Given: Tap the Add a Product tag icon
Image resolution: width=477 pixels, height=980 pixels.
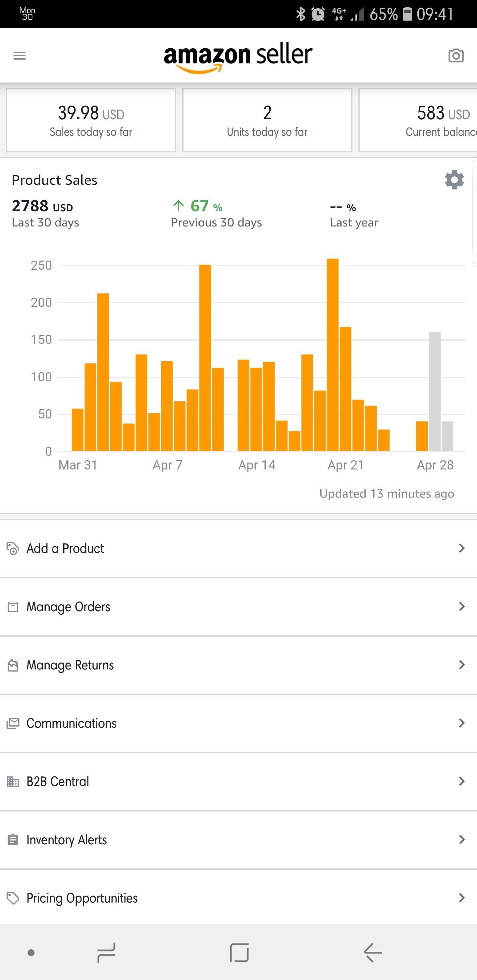Looking at the screenshot, I should (x=13, y=548).
